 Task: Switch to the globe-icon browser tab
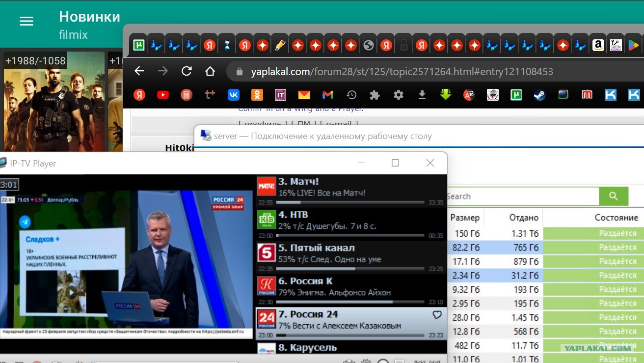click(369, 46)
